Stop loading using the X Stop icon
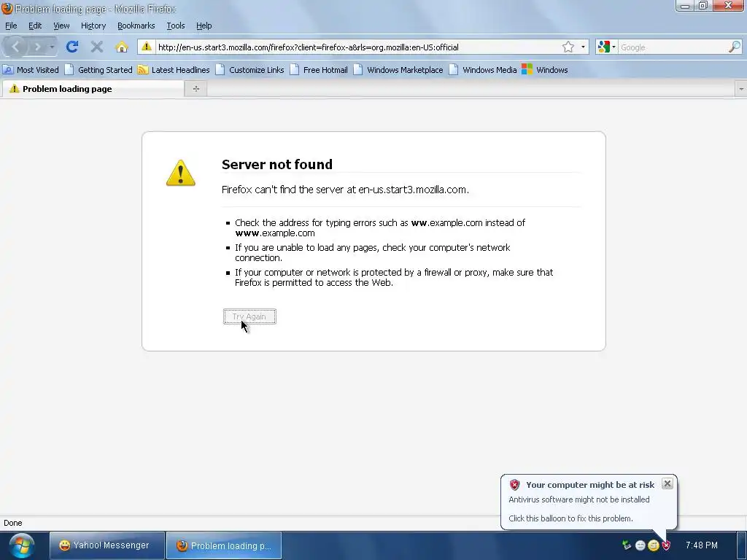This screenshot has height=560, width=747. pos(97,47)
